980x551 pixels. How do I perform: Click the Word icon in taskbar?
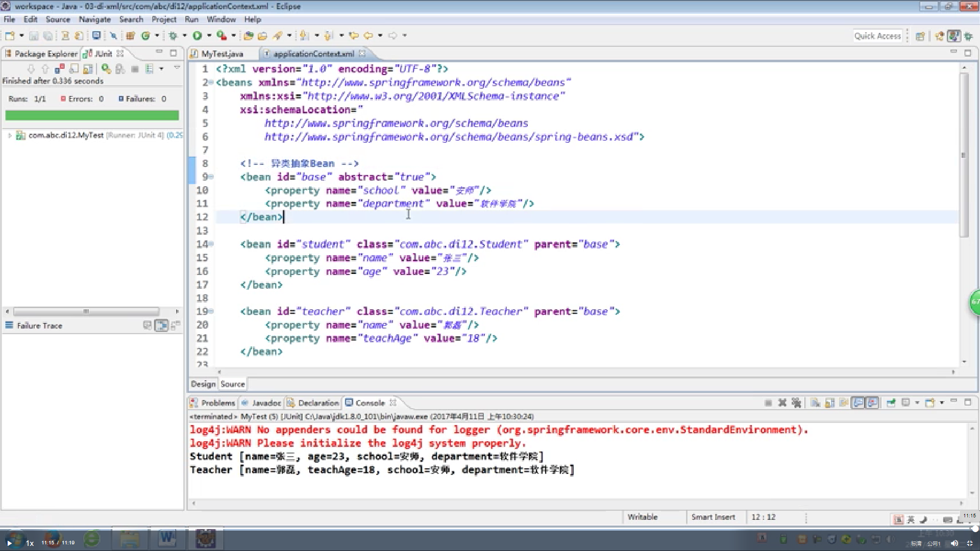[167, 538]
